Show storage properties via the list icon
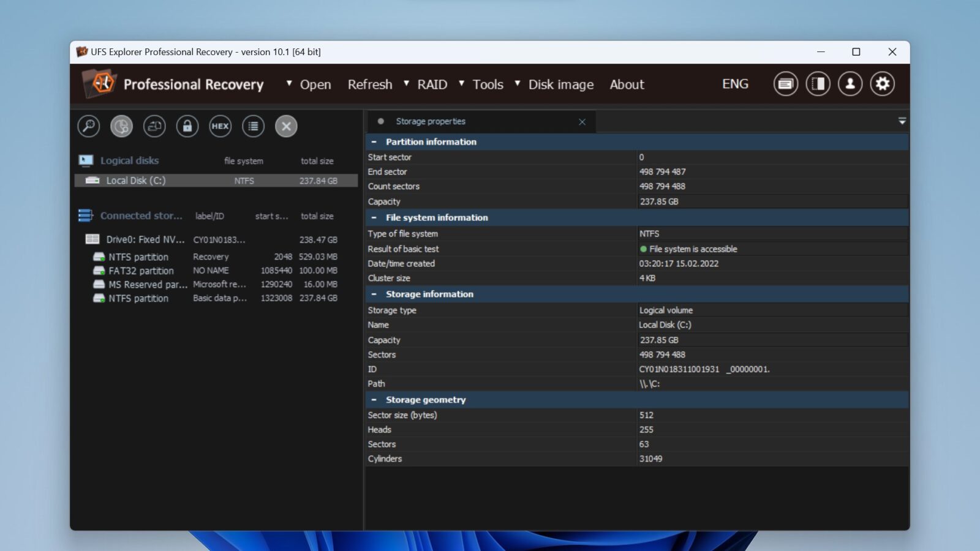This screenshot has width=980, height=551. 253,126
